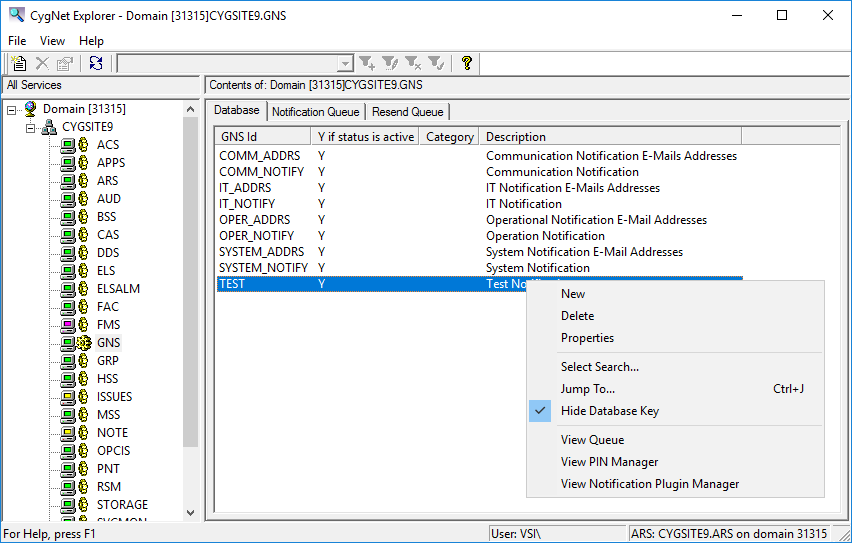Click the BSS service icon
This screenshot has height=543, width=852.
pos(74,216)
